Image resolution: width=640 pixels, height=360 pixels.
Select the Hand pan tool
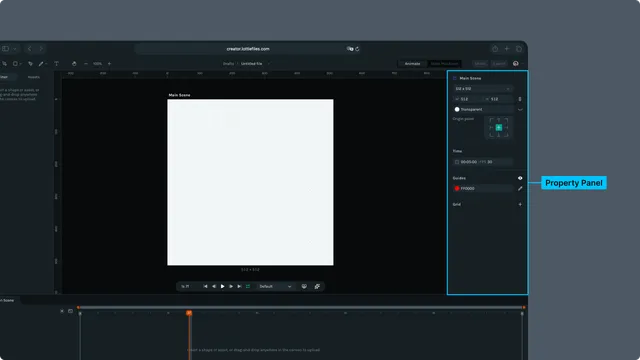(74, 64)
